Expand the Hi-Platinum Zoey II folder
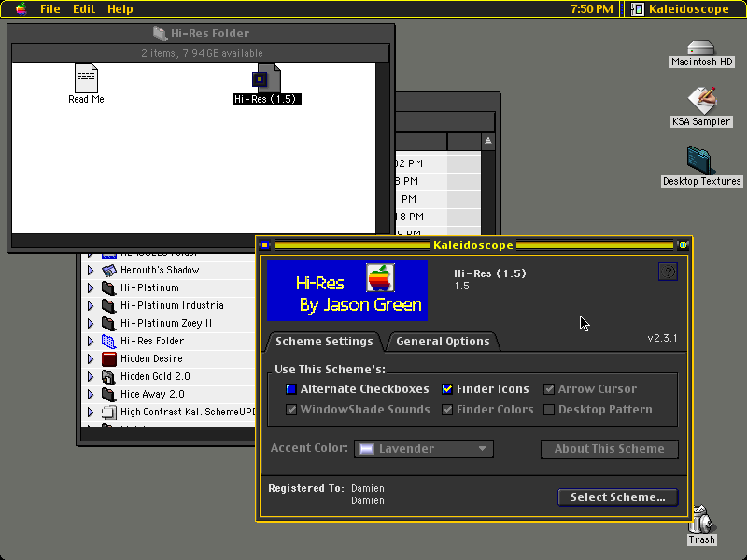This screenshot has height=560, width=747. [x=91, y=323]
